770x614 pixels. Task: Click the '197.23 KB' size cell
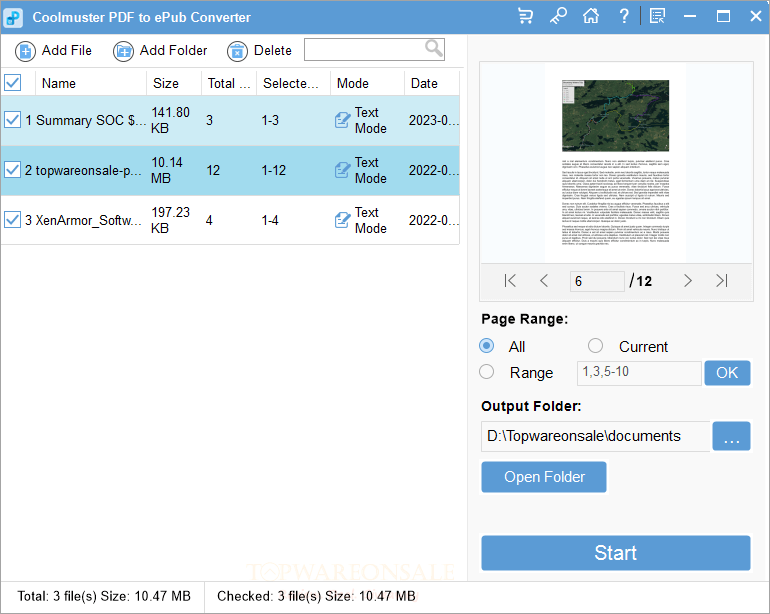pyautogui.click(x=170, y=220)
